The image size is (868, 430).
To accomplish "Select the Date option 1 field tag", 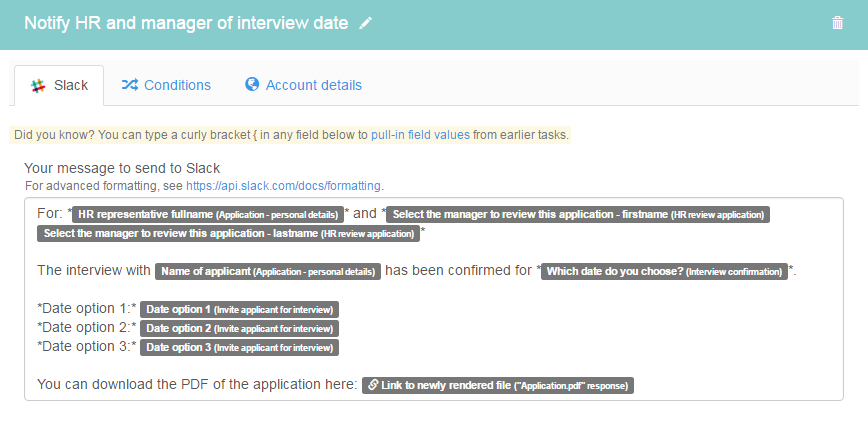I will 239,310.
